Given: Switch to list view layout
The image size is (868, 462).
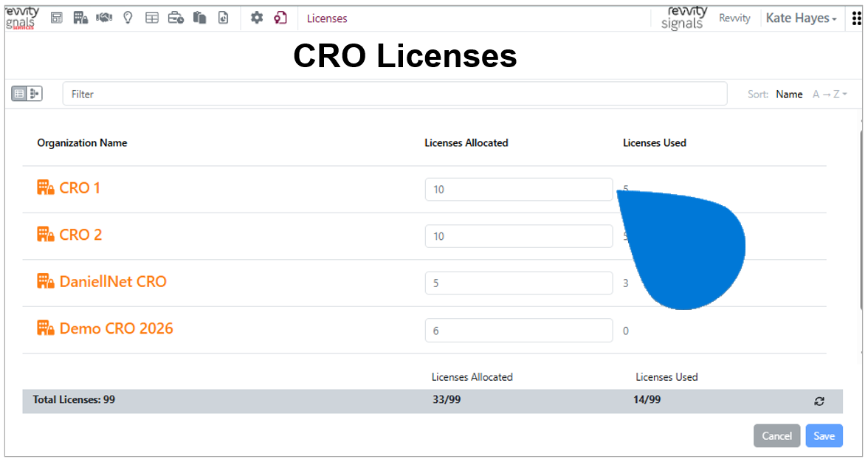Looking at the screenshot, I should [19, 94].
